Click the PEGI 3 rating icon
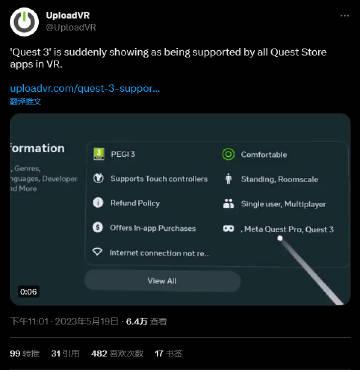Viewport: 360px width, 370px height. [x=99, y=154]
